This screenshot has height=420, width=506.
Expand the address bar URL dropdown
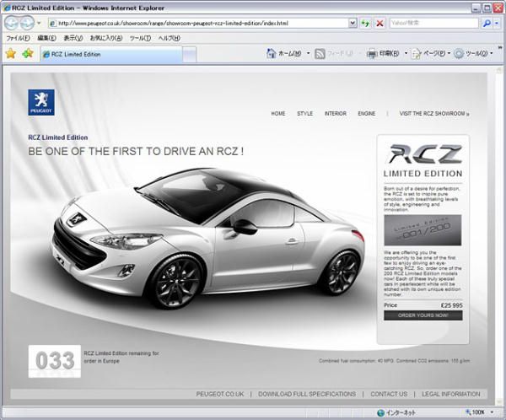(x=353, y=23)
